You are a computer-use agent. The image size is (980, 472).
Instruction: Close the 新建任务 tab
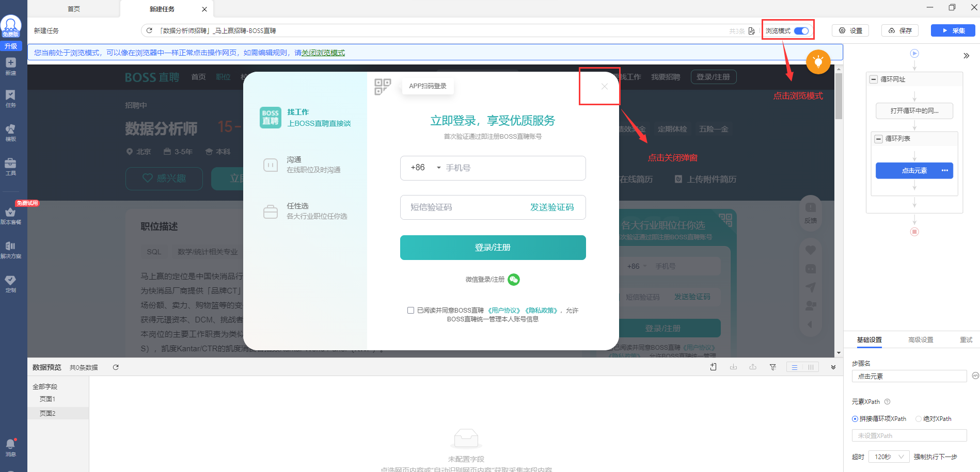(x=204, y=9)
